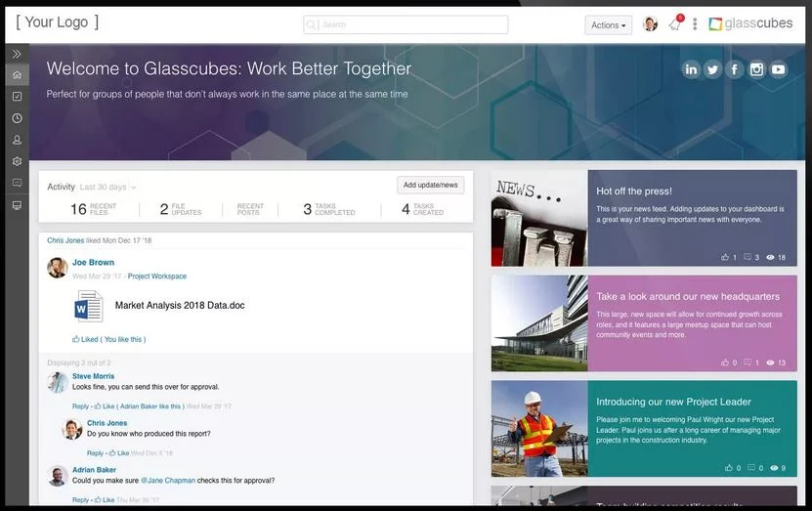Click the search field in header
This screenshot has width=812, height=511.
[x=406, y=24]
